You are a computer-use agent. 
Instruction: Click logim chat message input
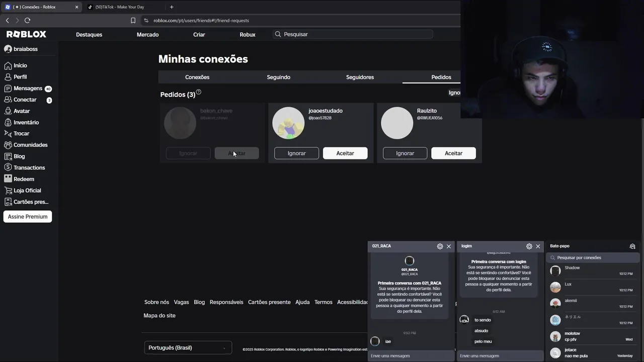[x=500, y=356]
